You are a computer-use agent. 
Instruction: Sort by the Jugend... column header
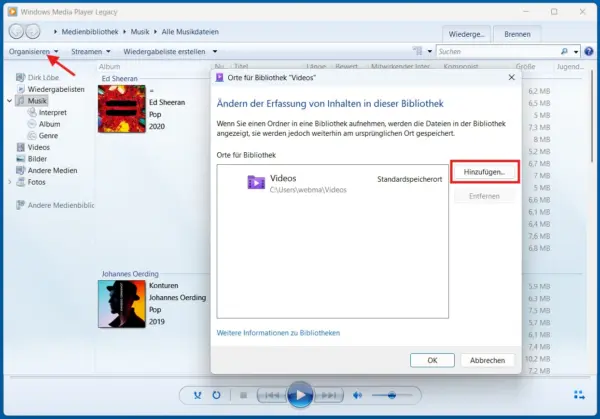coord(570,67)
